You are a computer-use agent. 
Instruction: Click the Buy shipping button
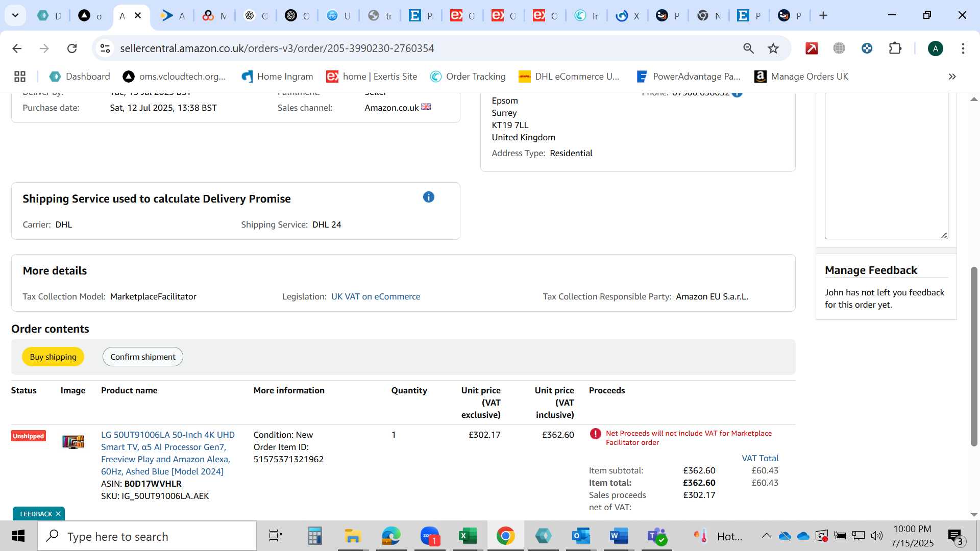[x=53, y=357]
